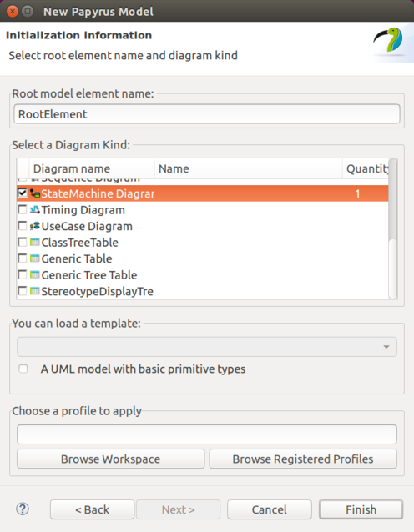Enable the Timing Diagram checkbox
This screenshot has height=532, width=414.
tap(23, 209)
